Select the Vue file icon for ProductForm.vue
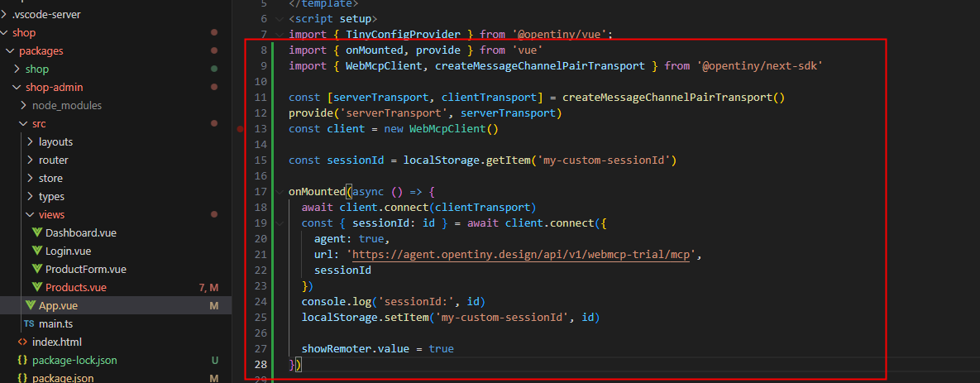 click(x=36, y=270)
